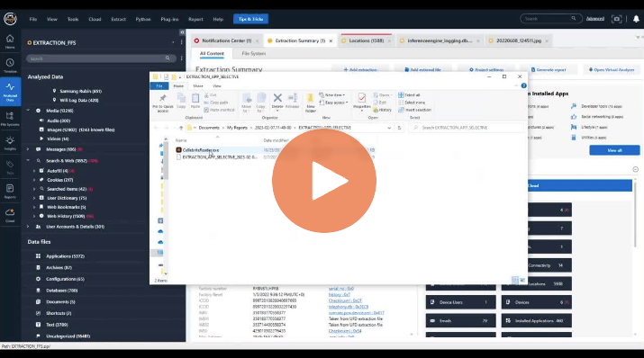Expand the User Accounts & Details node

point(28,227)
